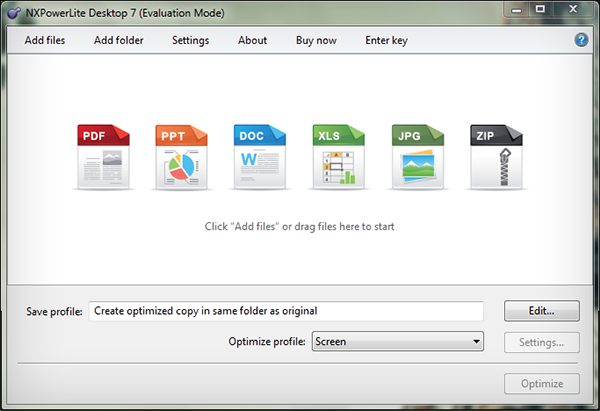Minimize the NXPowerLite window
The width and height of the screenshot is (600, 411).
point(516,9)
